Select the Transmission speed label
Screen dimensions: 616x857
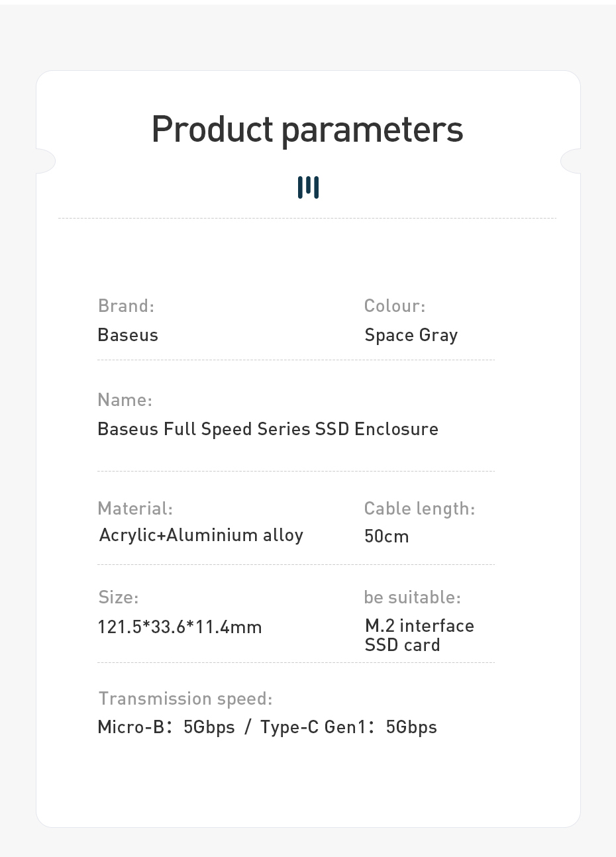pyautogui.click(x=185, y=699)
